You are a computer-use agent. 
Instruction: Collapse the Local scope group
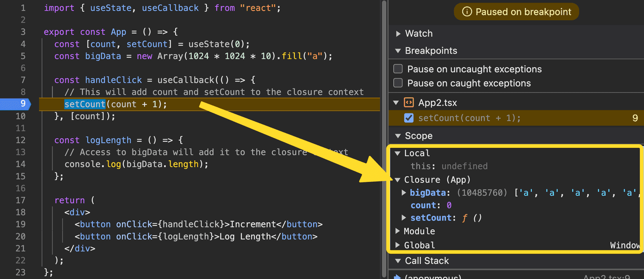tap(397, 153)
